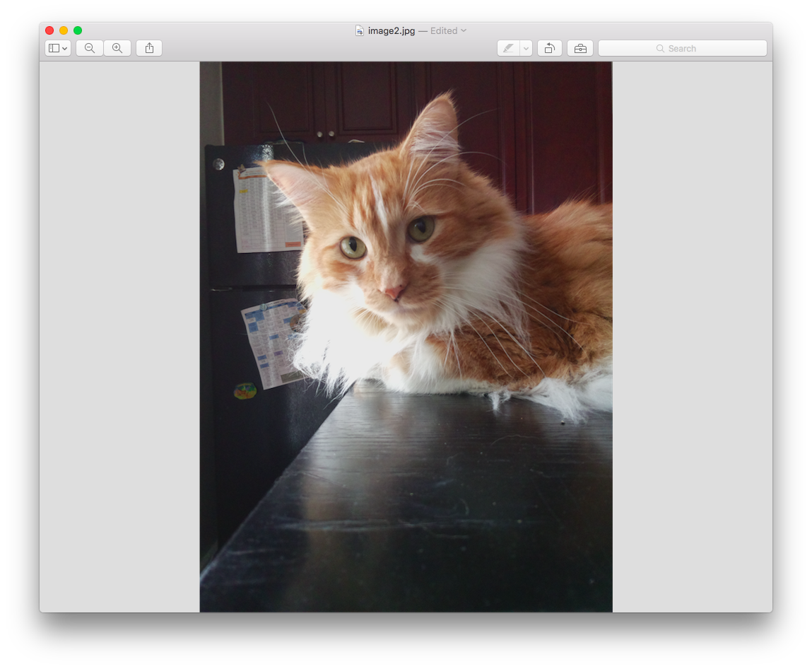Click the image2.jpg title text
812x669 pixels.
tap(390, 30)
